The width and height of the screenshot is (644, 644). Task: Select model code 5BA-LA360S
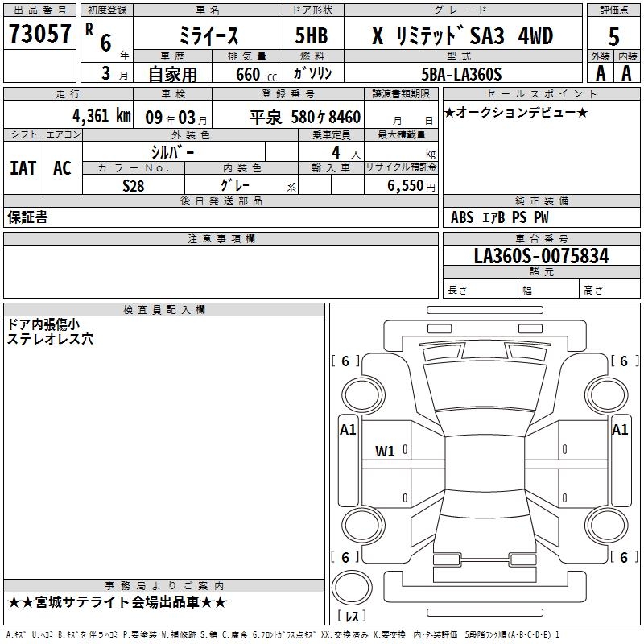pos(461,74)
